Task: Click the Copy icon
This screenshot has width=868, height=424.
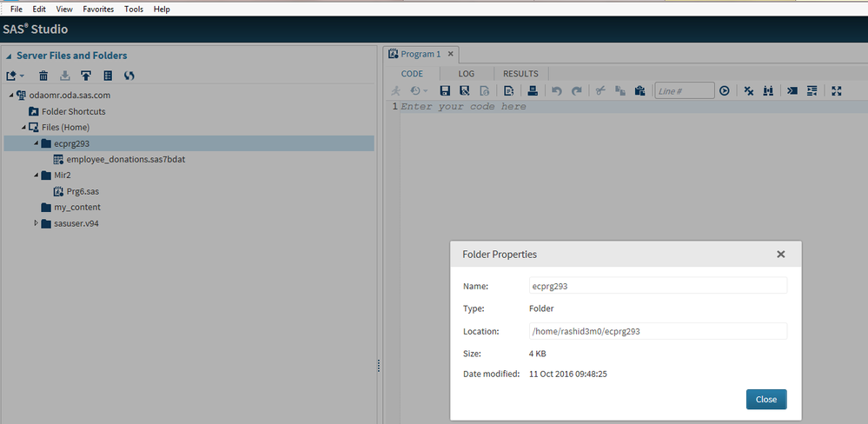Action: tap(620, 90)
